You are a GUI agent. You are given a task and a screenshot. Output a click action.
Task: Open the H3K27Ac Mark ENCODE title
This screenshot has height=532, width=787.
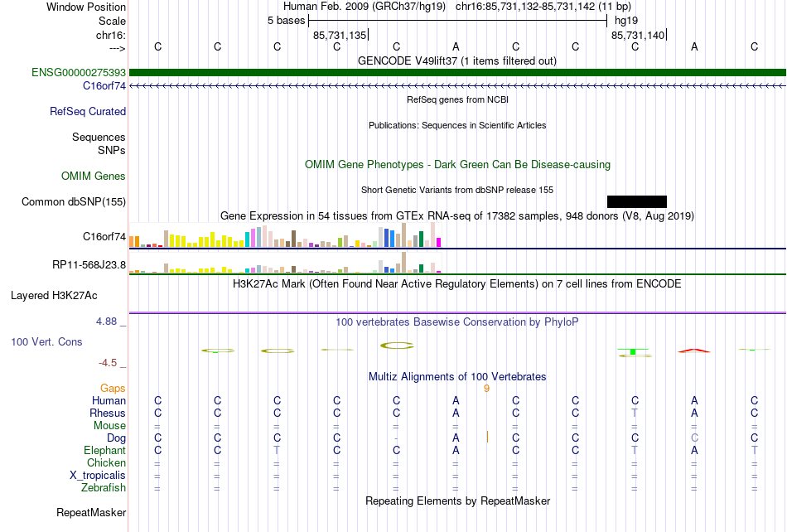(456, 284)
